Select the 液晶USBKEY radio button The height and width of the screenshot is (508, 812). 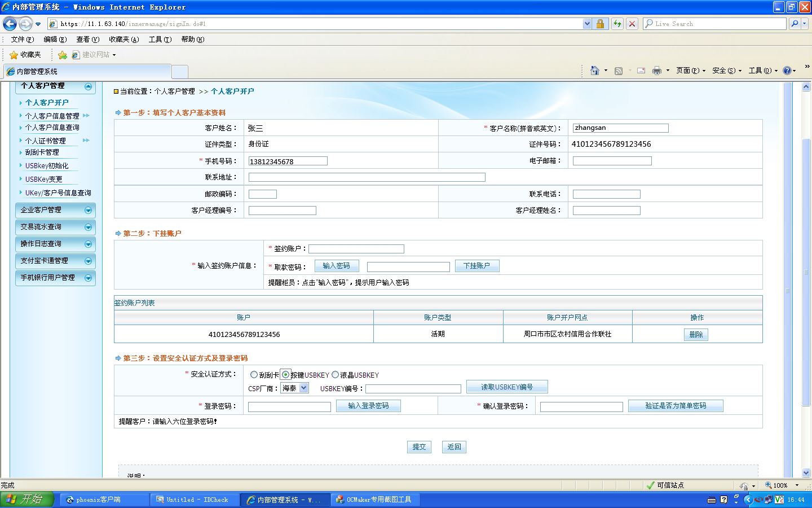(x=335, y=375)
